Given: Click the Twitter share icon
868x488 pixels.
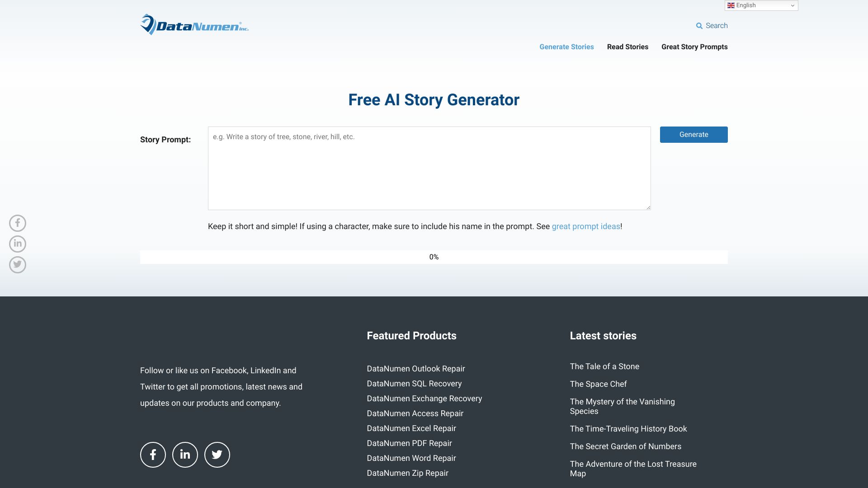Looking at the screenshot, I should 17,264.
